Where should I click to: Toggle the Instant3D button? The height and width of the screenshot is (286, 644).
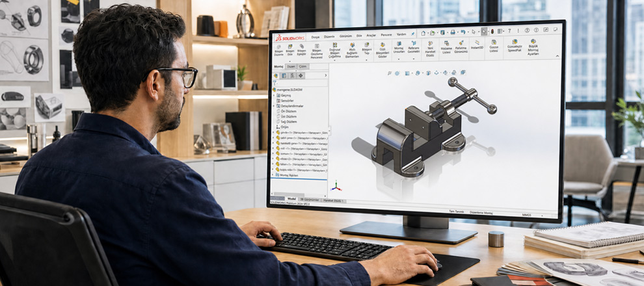(x=477, y=44)
